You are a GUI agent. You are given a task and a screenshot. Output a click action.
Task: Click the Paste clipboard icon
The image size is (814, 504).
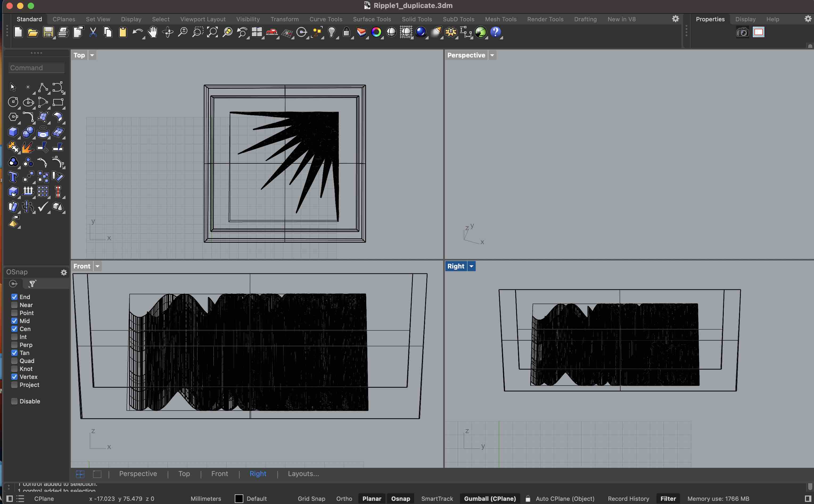[x=123, y=32]
